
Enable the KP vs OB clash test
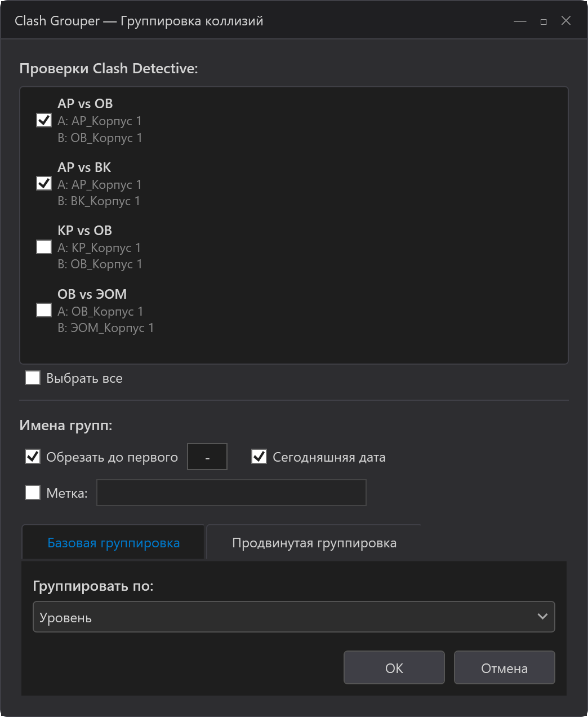[44, 247]
